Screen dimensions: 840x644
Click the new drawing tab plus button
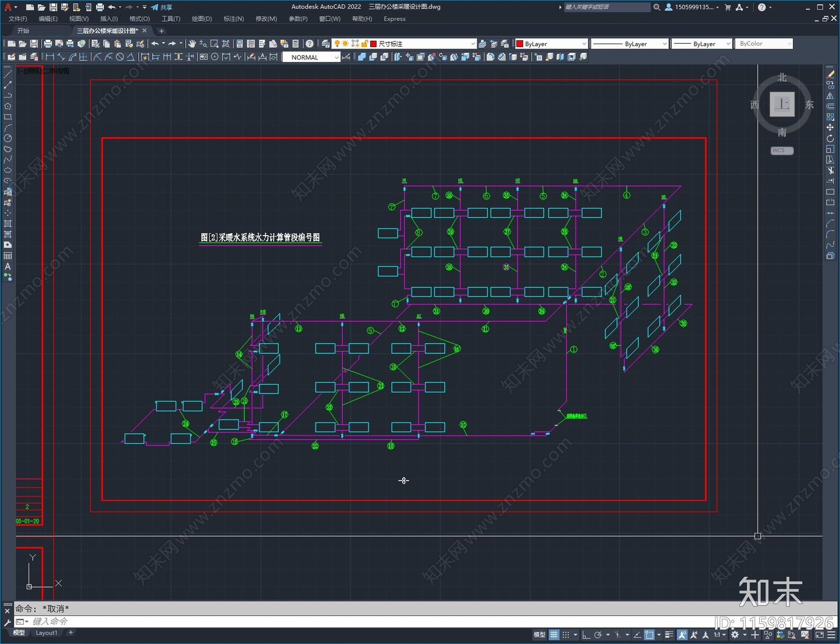162,30
